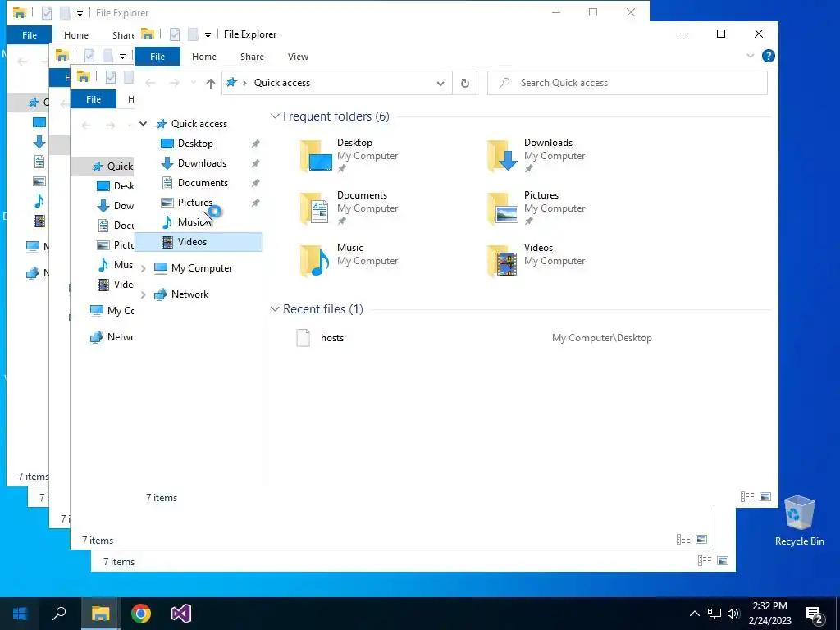This screenshot has height=630, width=840.
Task: Select My Computer in navigation pane
Action: pyautogui.click(x=202, y=268)
